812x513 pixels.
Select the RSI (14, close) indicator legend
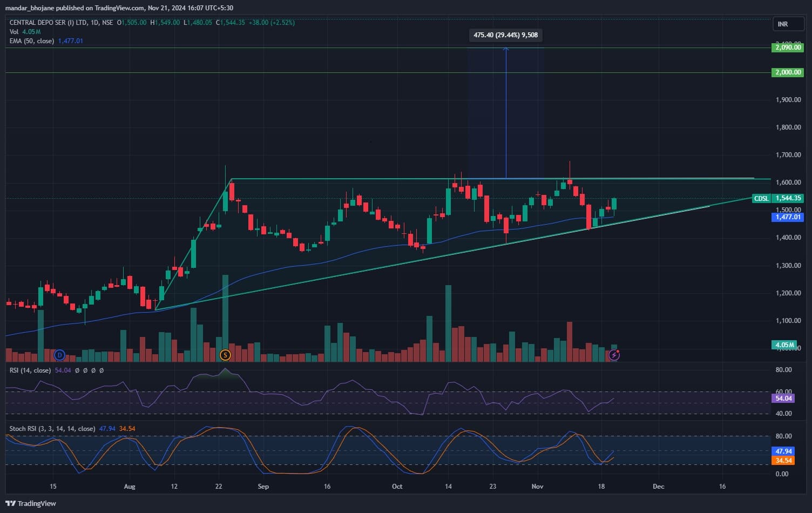tap(30, 370)
